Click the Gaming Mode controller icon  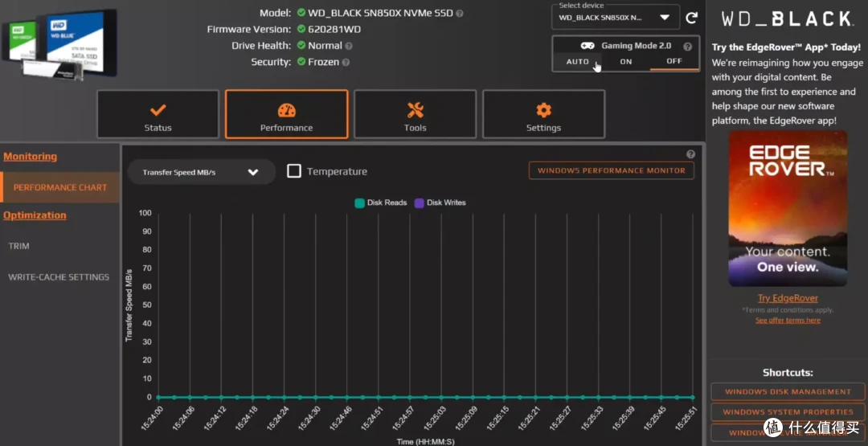coord(588,46)
